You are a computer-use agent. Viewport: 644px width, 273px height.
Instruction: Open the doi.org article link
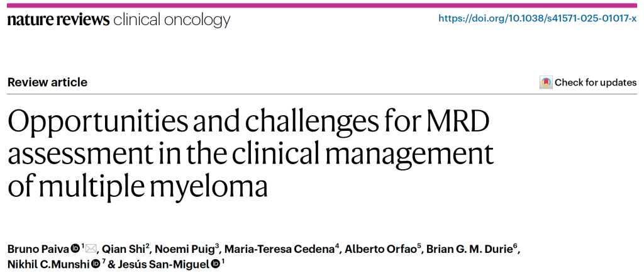(537, 19)
